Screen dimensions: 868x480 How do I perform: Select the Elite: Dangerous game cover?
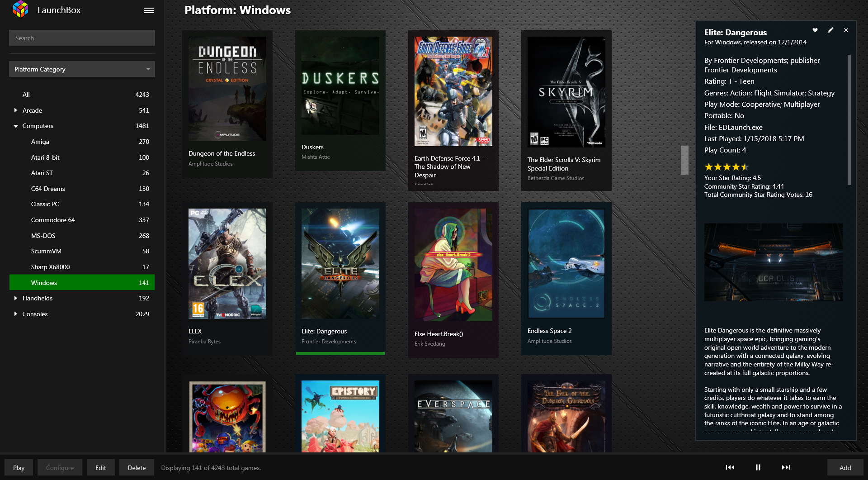340,264
